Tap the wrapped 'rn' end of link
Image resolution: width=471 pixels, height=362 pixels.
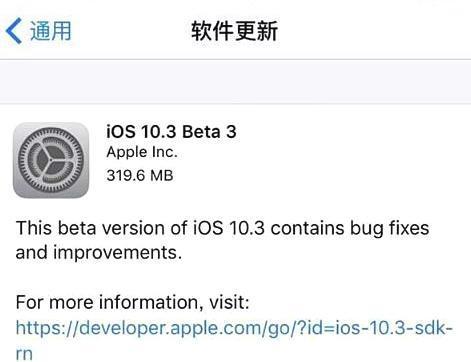[x=24, y=353]
